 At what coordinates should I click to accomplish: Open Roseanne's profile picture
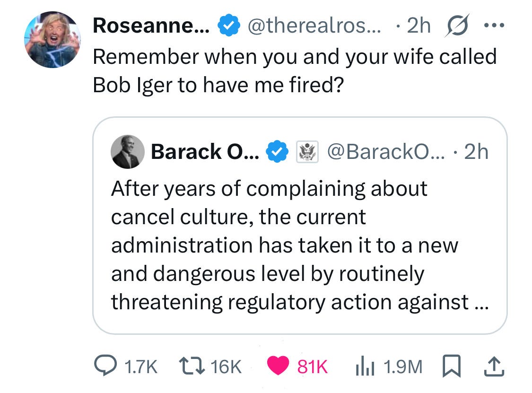coord(52,40)
